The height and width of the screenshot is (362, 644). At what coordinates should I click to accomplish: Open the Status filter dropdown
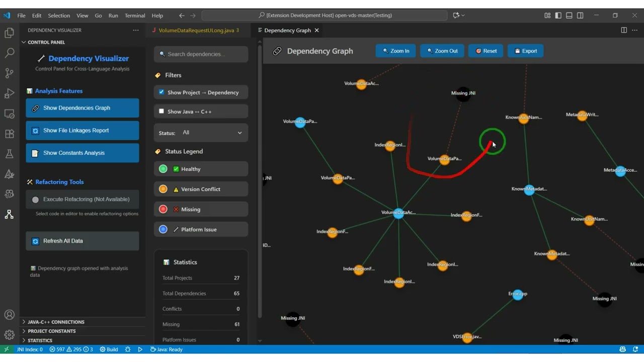(x=212, y=133)
